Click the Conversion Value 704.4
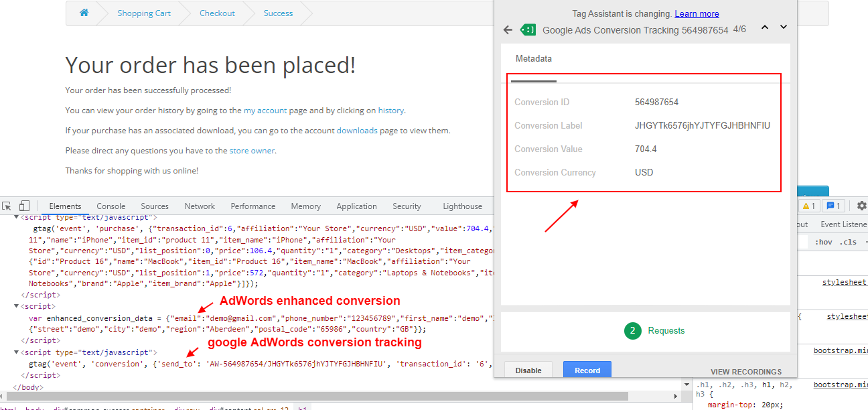The height and width of the screenshot is (410, 868). point(646,149)
